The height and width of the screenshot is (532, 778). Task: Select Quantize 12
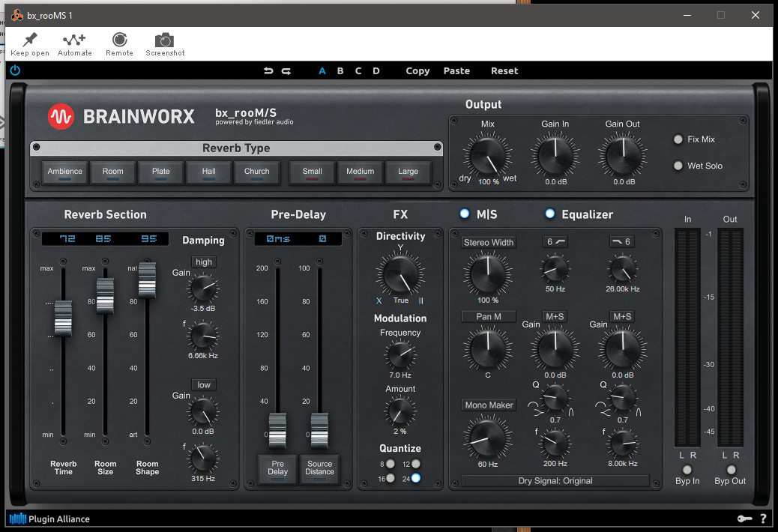click(x=416, y=464)
